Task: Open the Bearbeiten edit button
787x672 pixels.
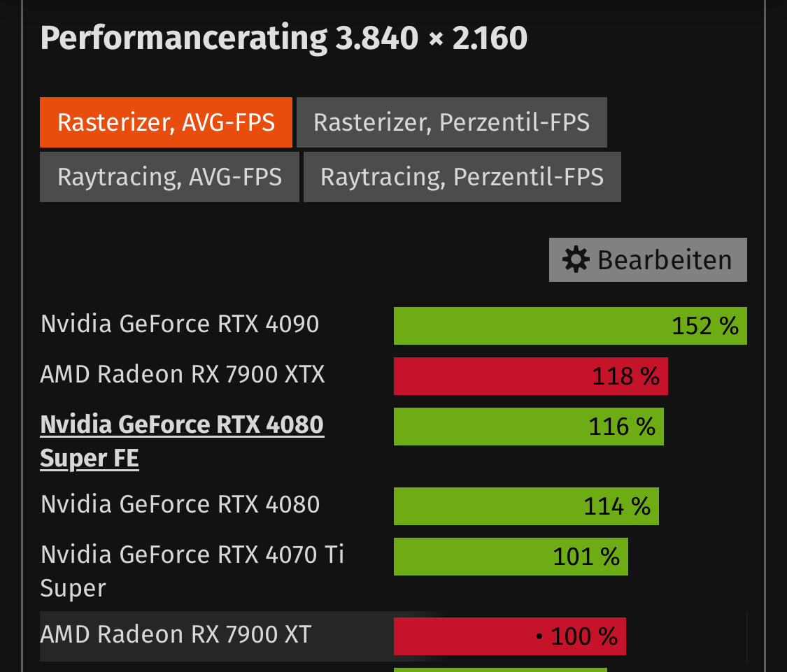Action: click(x=648, y=259)
